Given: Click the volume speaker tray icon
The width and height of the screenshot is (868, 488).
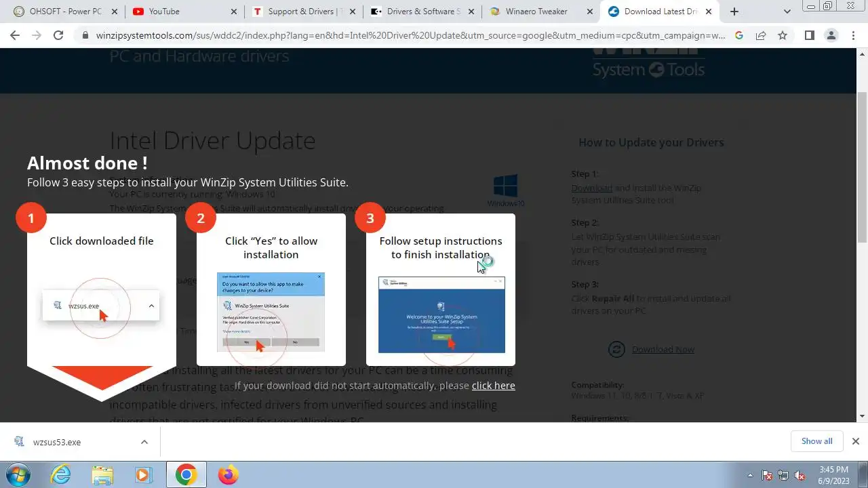Looking at the screenshot, I should pyautogui.click(x=800, y=475).
